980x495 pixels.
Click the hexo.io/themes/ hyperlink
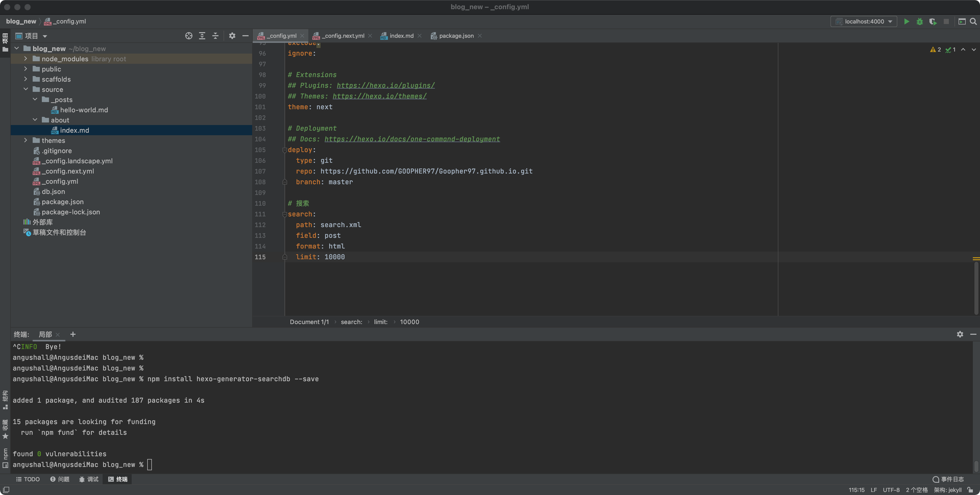click(x=379, y=96)
